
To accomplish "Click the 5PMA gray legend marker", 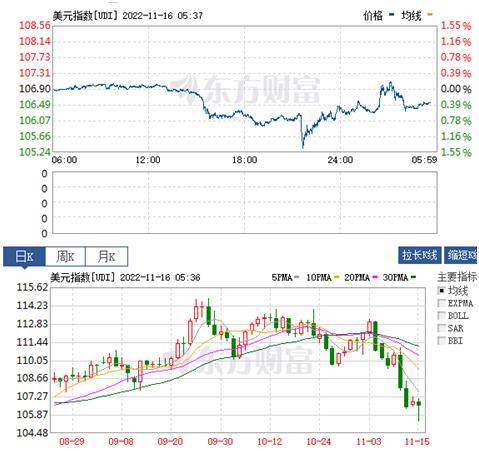I will pos(297,277).
